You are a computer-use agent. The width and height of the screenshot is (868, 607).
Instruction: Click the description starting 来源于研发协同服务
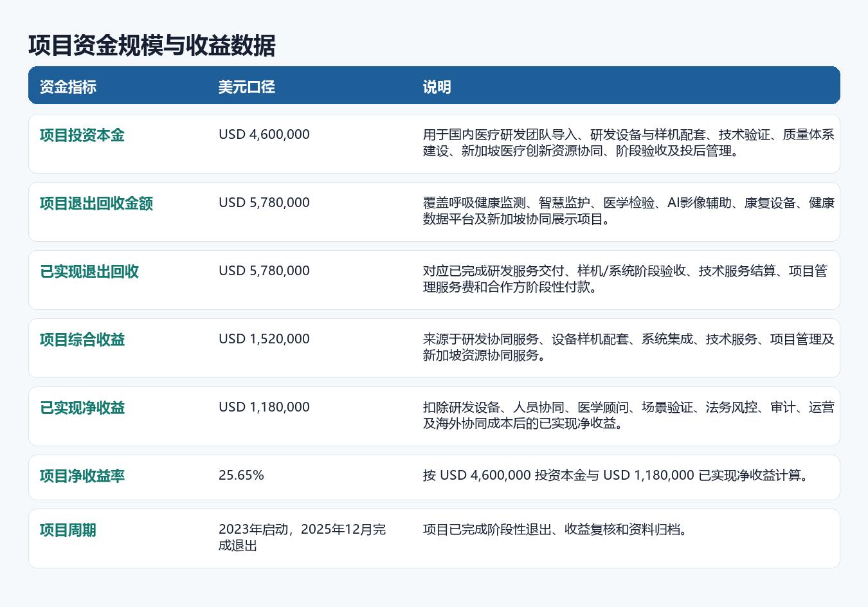[x=628, y=347]
